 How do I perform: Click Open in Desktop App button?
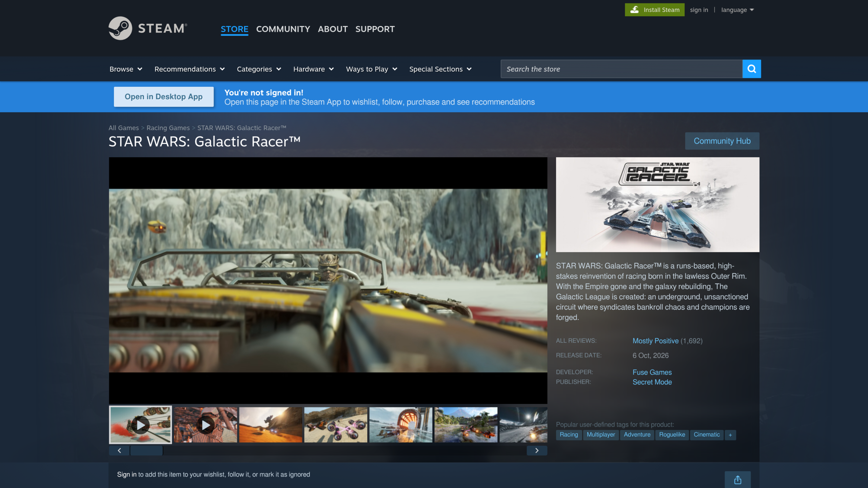tap(164, 97)
